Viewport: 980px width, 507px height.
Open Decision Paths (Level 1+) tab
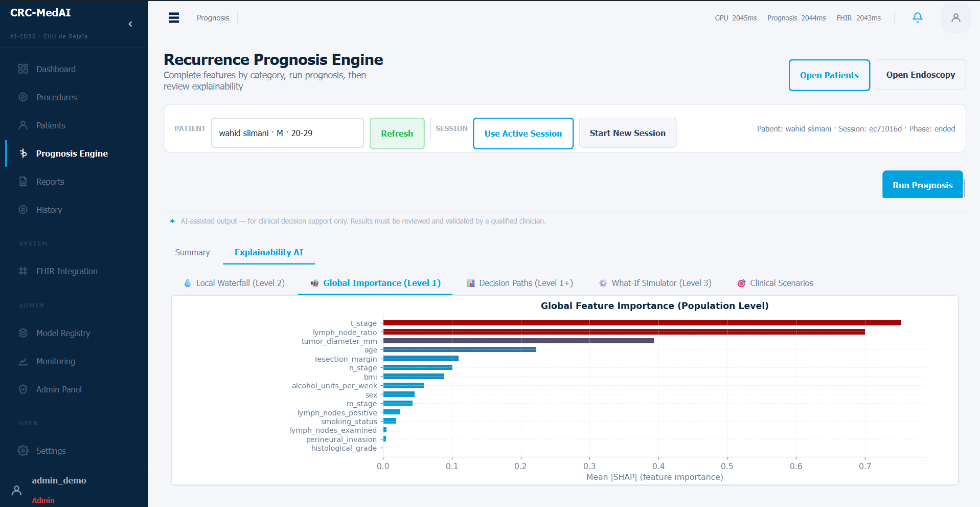[x=520, y=283]
